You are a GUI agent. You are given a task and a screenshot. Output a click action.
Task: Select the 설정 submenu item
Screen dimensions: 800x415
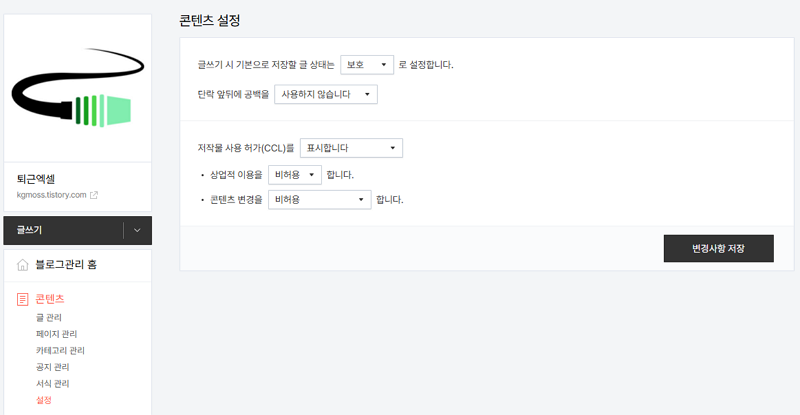click(44, 400)
